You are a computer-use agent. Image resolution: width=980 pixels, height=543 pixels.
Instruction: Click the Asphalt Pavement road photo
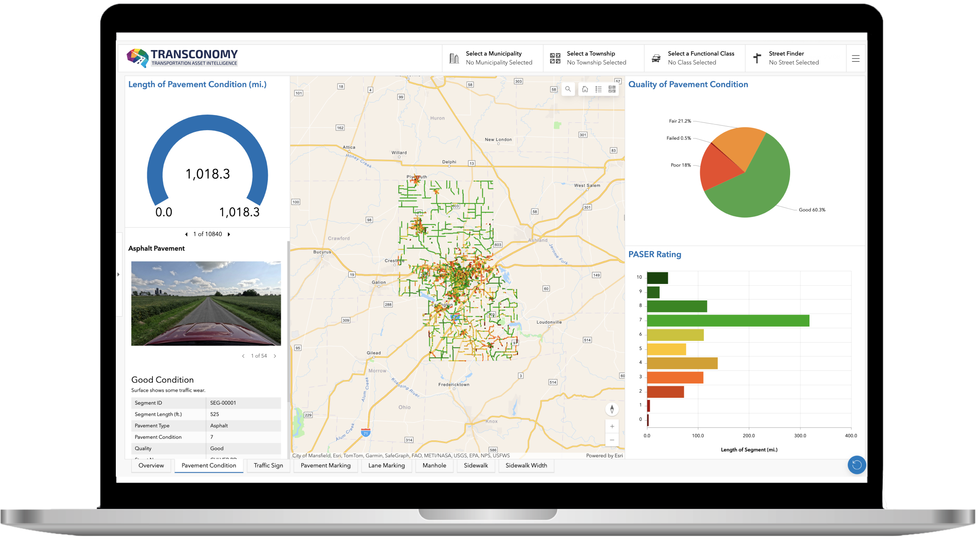click(x=206, y=303)
